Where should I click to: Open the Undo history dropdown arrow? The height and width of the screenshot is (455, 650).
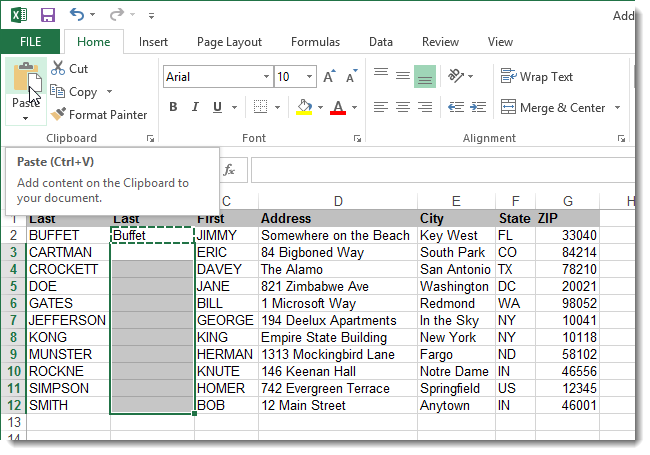pyautogui.click(x=92, y=15)
